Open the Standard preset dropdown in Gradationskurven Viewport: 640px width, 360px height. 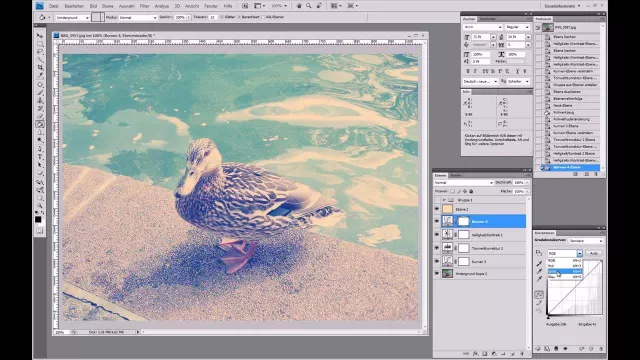586,241
